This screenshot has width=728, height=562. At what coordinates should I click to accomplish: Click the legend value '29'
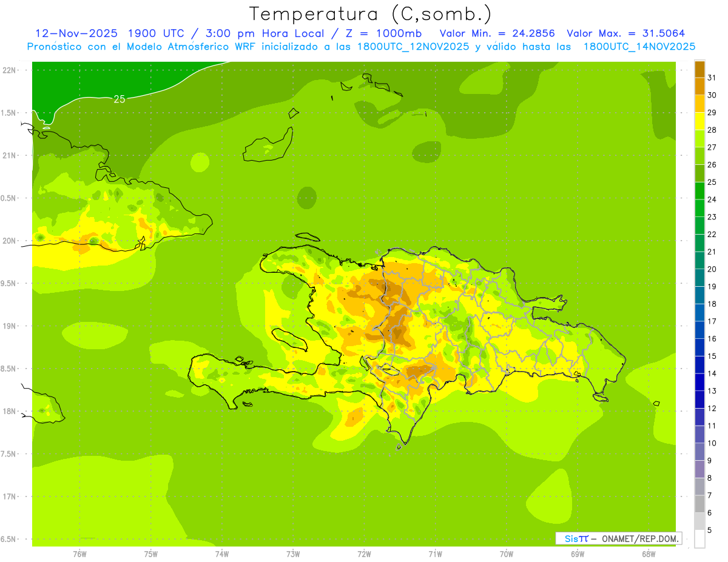712,113
